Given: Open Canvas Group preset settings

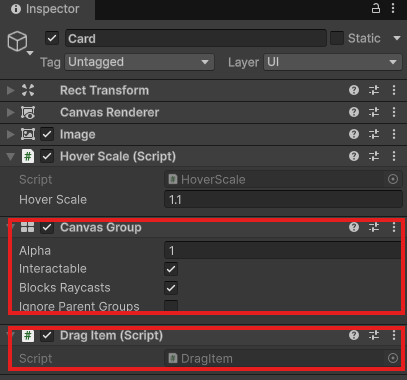Looking at the screenshot, I should 374,227.
